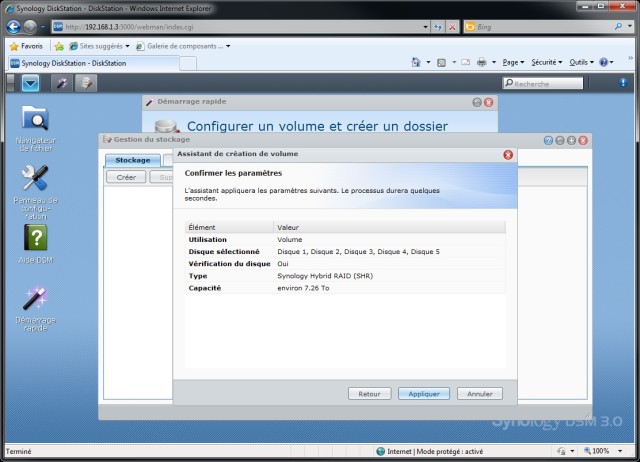640x462 pixels.
Task: Click the RSS feeds icon in IE toolbar
Action: pos(441,62)
